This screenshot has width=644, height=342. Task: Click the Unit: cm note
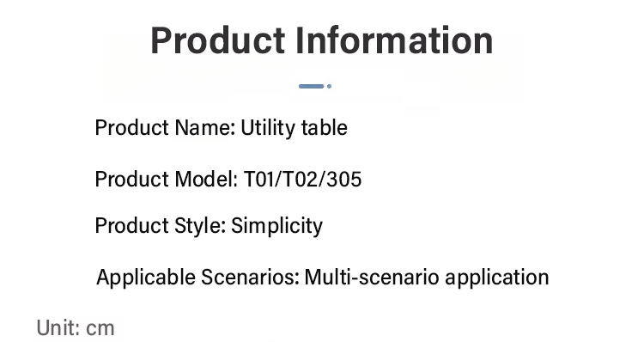point(76,328)
